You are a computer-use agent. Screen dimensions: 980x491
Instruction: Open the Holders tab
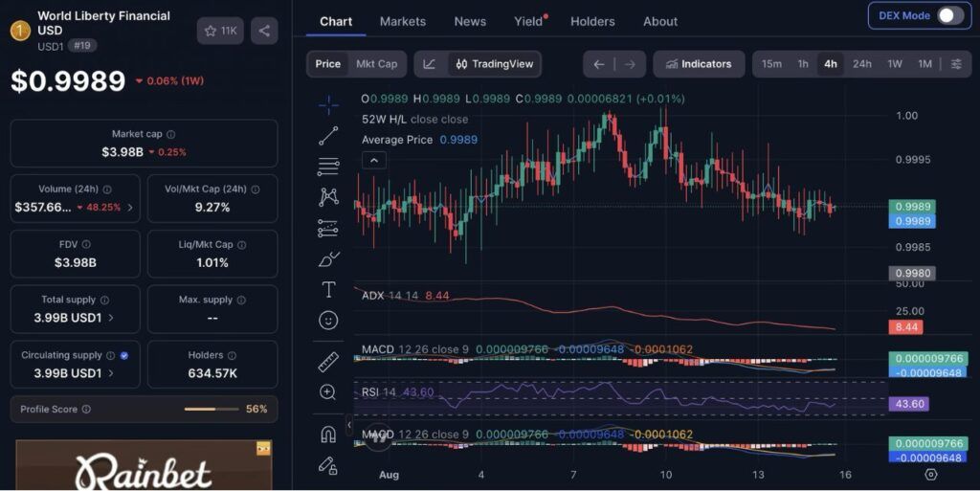(592, 21)
